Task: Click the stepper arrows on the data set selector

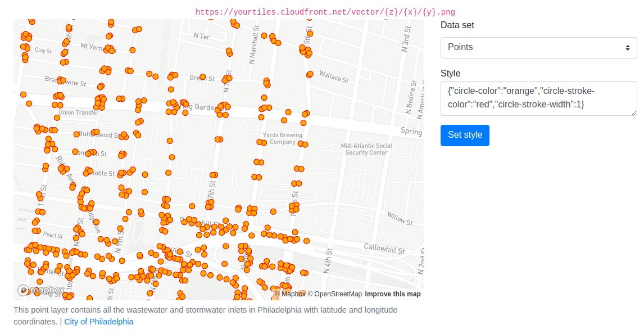Action: (x=628, y=48)
